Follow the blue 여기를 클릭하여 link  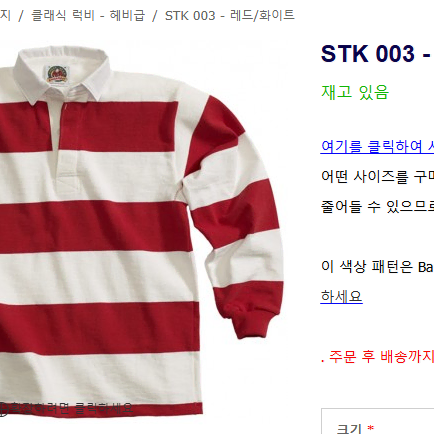(x=377, y=146)
